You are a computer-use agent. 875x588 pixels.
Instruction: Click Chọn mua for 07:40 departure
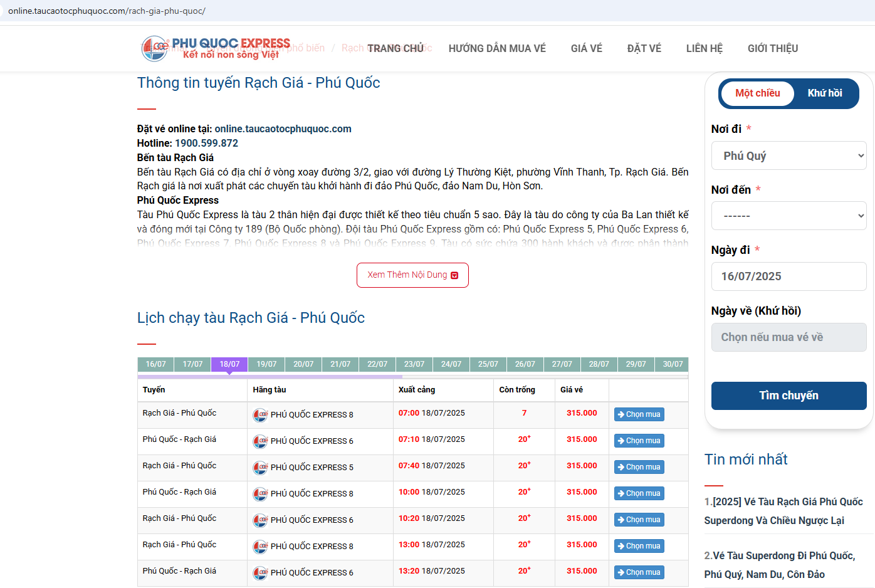[x=639, y=467]
